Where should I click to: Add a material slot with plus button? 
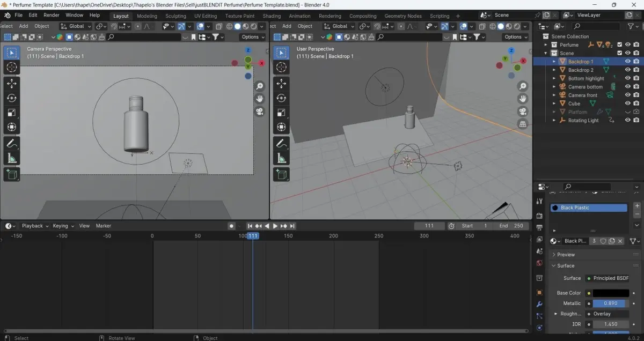(x=637, y=206)
